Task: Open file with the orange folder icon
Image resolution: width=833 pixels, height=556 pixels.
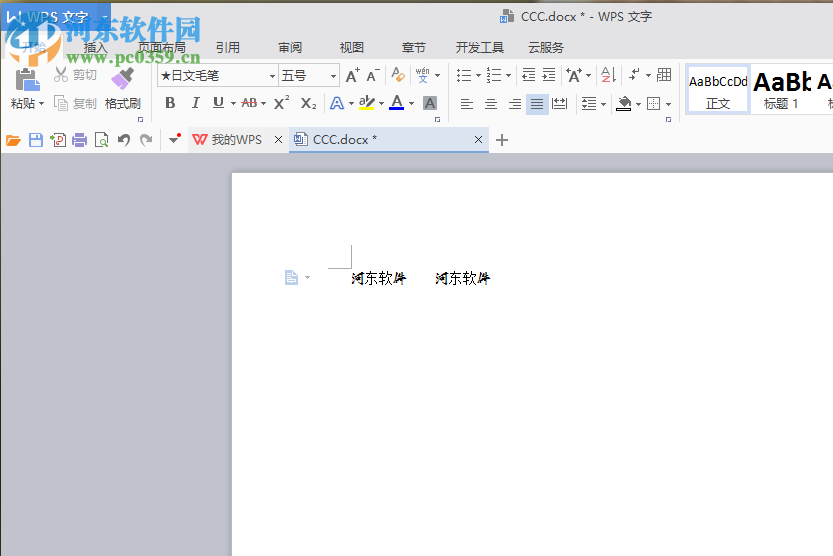Action: 13,140
